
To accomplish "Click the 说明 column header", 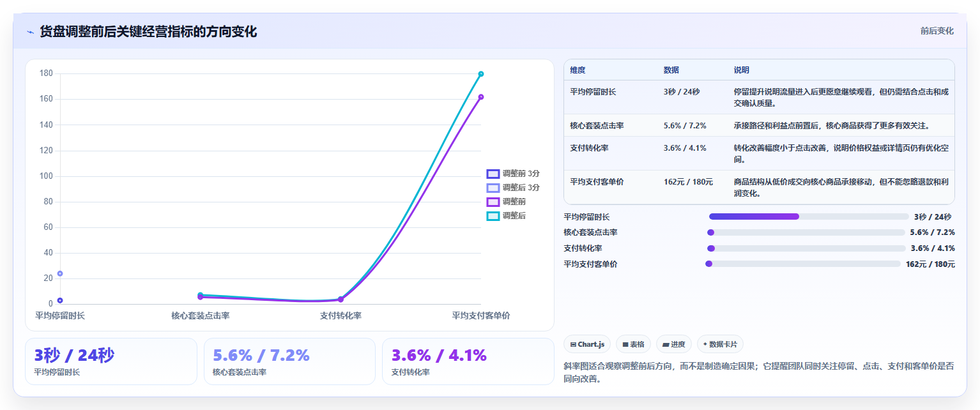I will 742,70.
